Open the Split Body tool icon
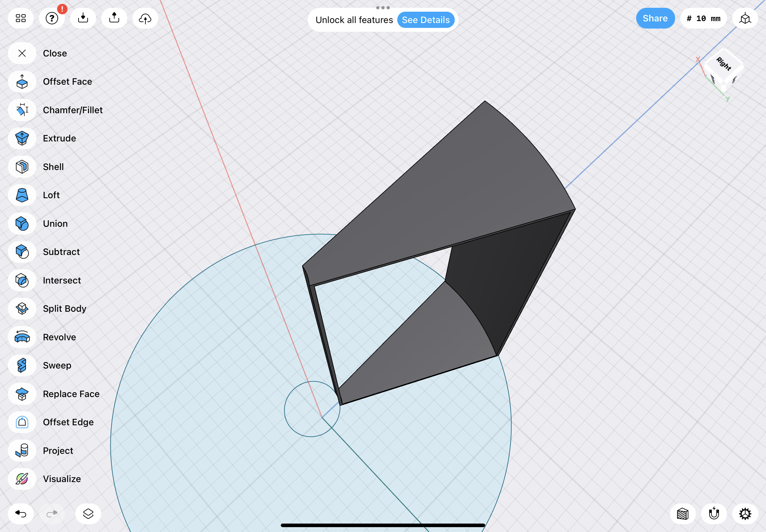 pos(22,309)
